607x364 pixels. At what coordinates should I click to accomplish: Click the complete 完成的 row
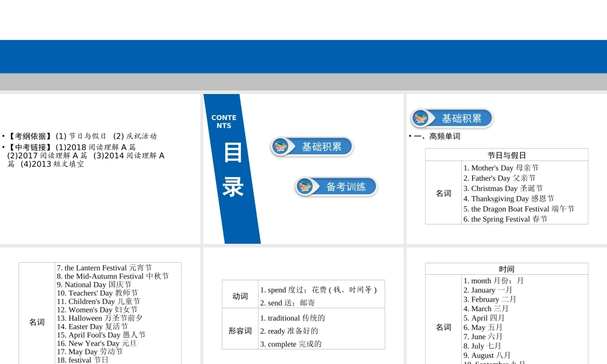290,344
